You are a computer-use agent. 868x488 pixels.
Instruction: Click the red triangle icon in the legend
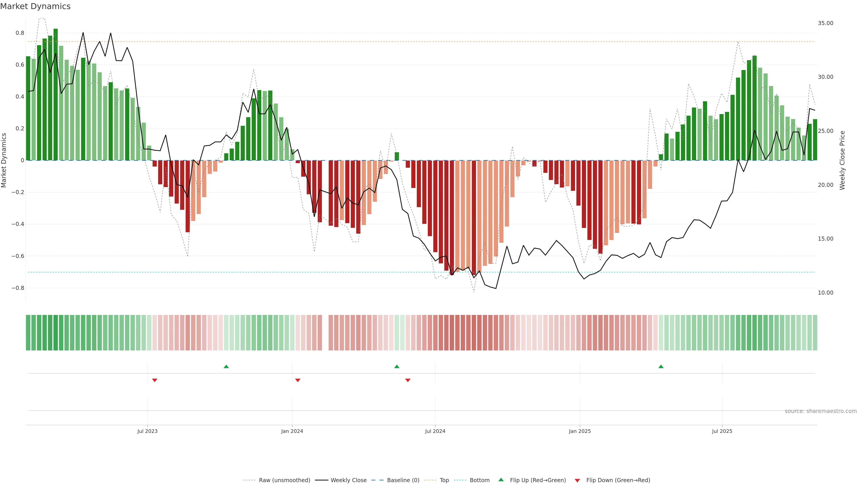click(577, 480)
